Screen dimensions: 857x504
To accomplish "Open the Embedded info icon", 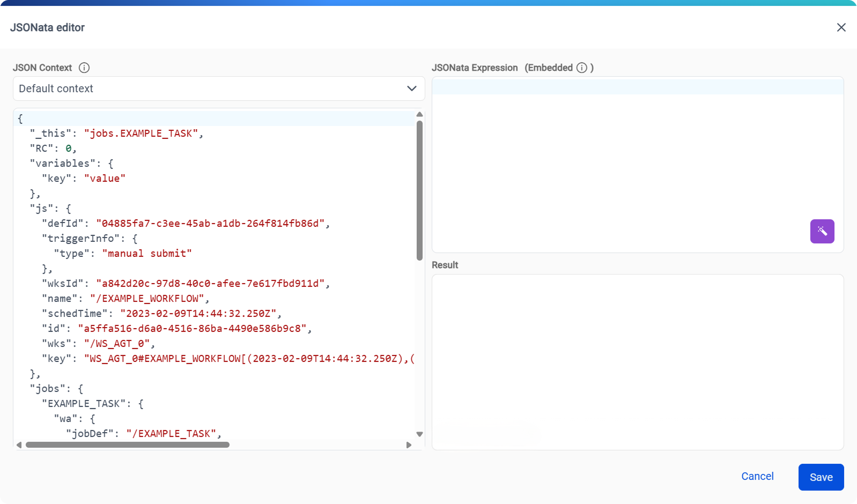I will [582, 68].
